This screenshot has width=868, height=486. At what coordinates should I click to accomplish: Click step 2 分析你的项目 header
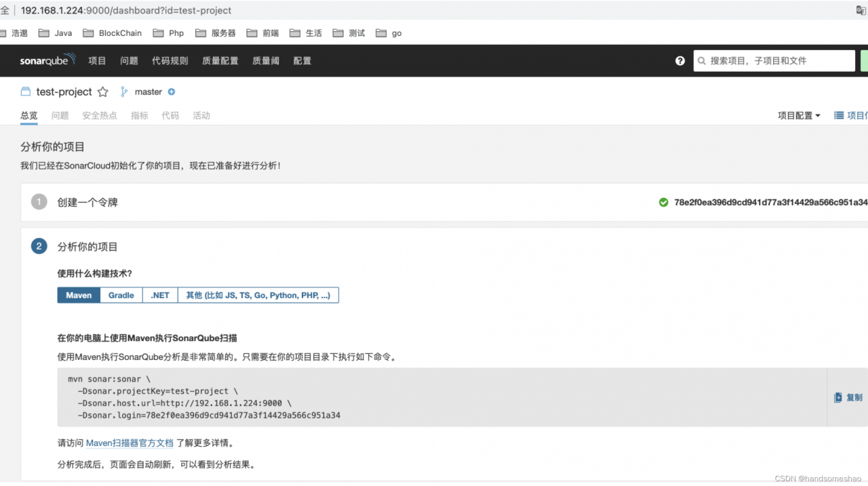click(87, 247)
